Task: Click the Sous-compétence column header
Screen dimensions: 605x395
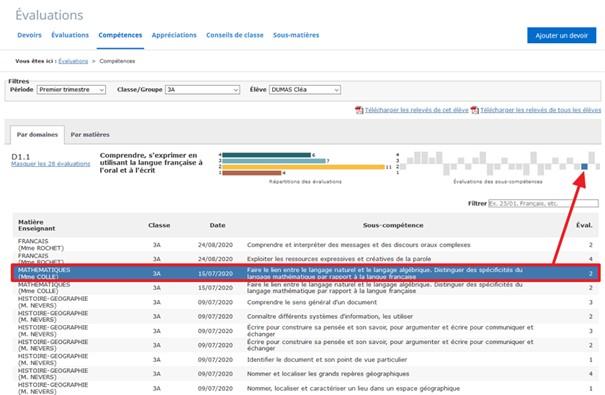Action: click(393, 225)
